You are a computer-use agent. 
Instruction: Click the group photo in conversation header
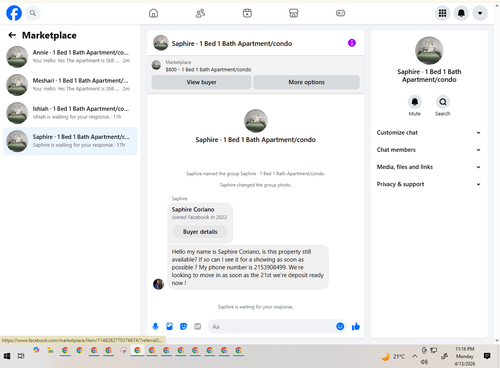click(161, 43)
